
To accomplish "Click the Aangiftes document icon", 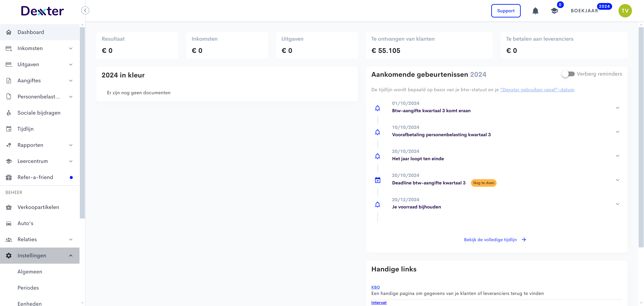I will (x=9, y=81).
